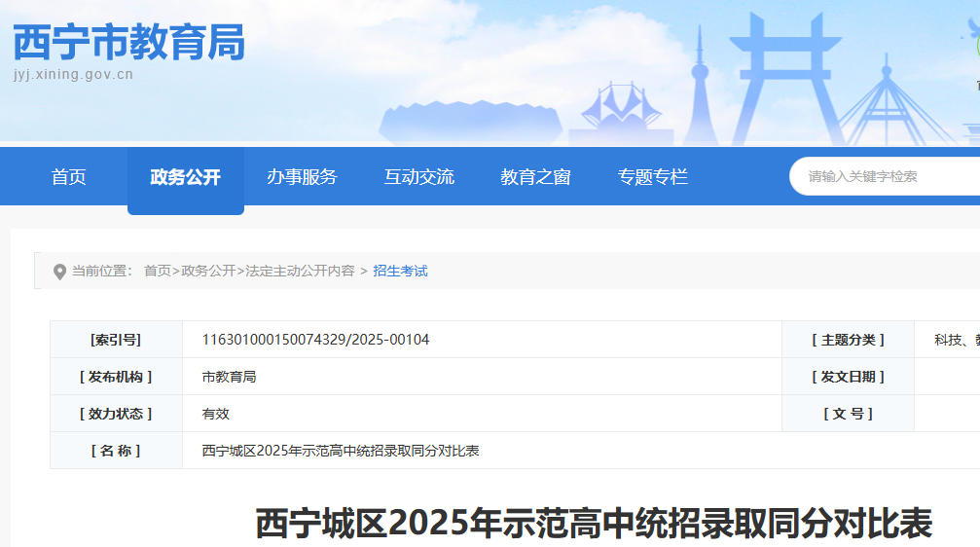Image resolution: width=980 pixels, height=547 pixels.
Task: Click the jyj.xining.gov.cn address under the logo
Action: point(74,75)
